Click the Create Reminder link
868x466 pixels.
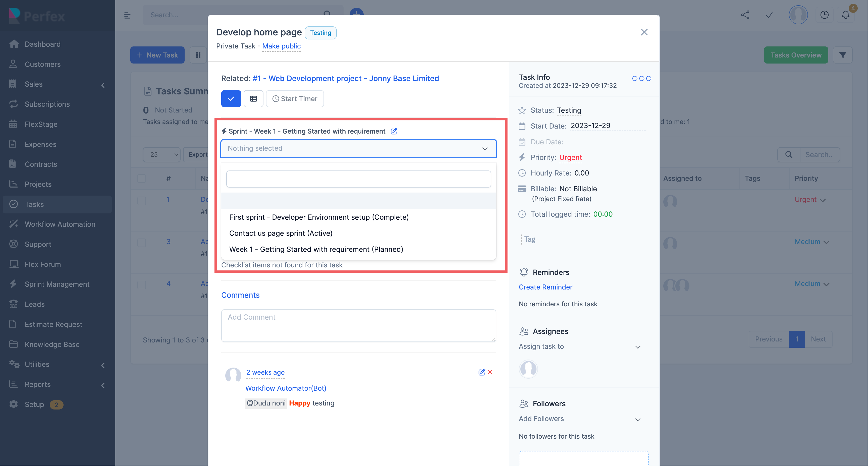(545, 287)
